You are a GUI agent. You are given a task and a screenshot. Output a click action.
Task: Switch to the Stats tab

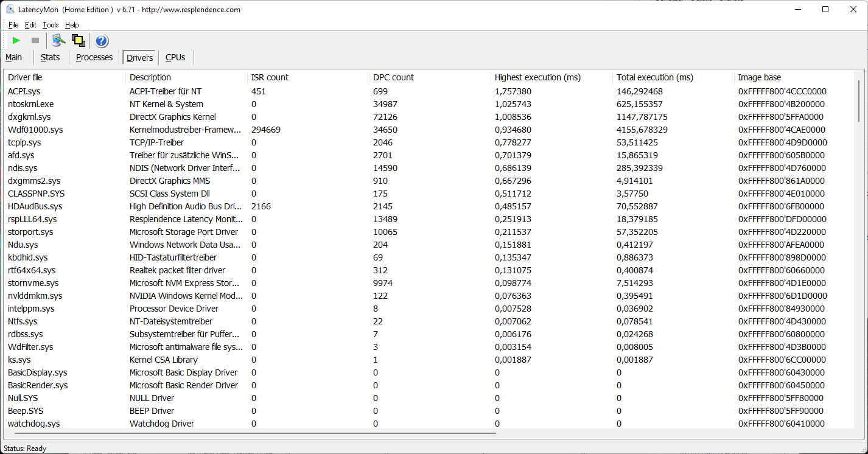(50, 57)
